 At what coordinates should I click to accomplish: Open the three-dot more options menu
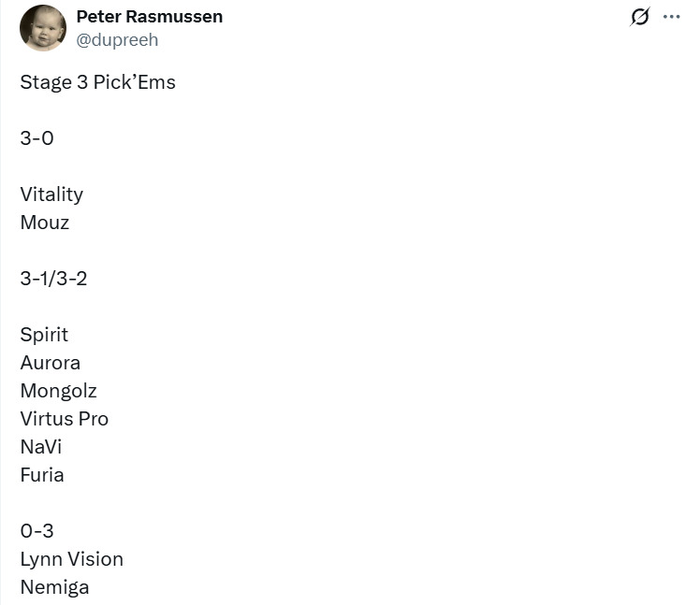[x=671, y=17]
